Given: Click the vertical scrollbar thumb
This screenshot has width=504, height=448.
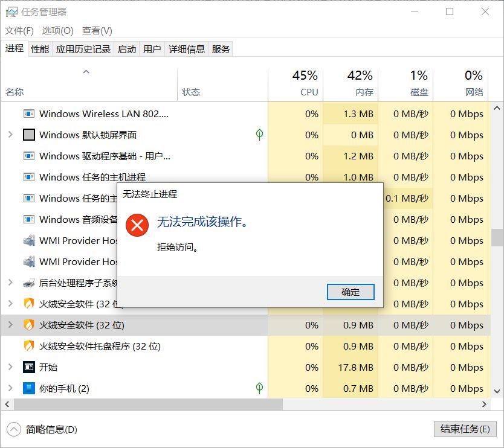Looking at the screenshot, I should pos(497,237).
